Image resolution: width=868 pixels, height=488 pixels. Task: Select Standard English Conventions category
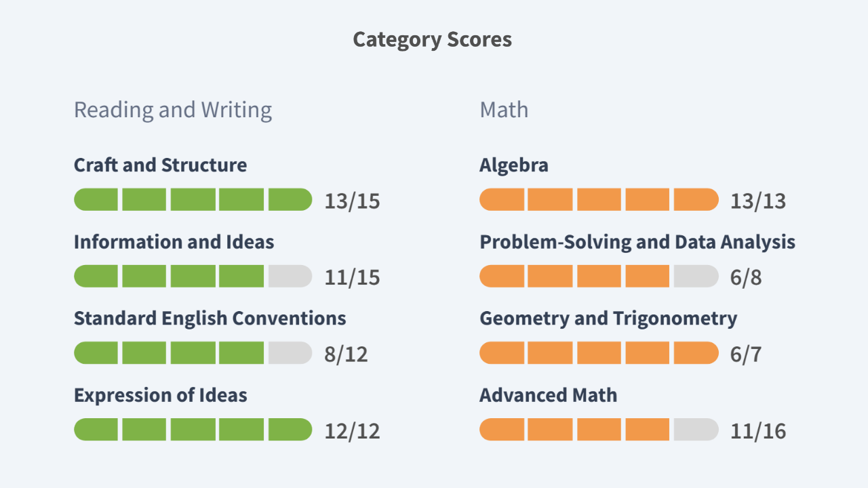210,319
